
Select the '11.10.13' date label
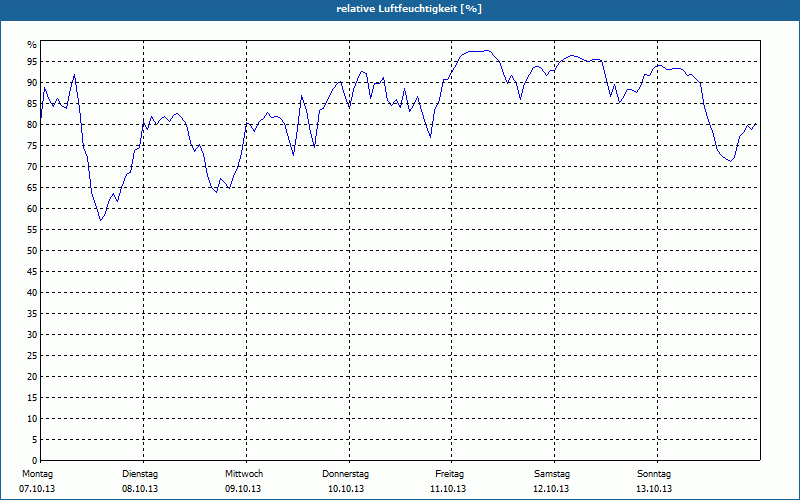pyautogui.click(x=448, y=489)
